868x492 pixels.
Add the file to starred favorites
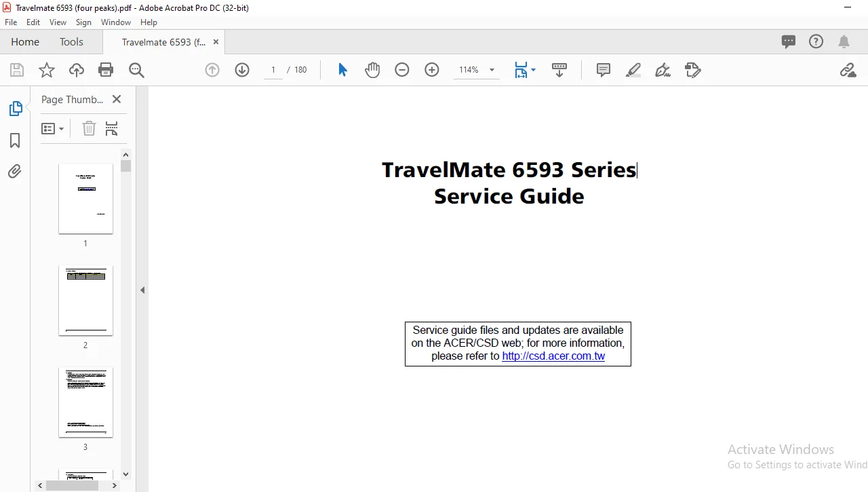[47, 70]
